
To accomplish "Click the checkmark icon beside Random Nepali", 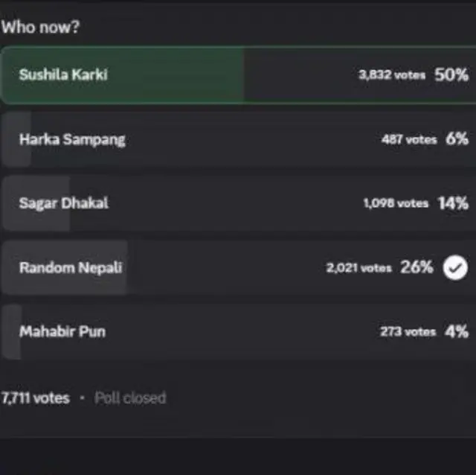I will [454, 268].
